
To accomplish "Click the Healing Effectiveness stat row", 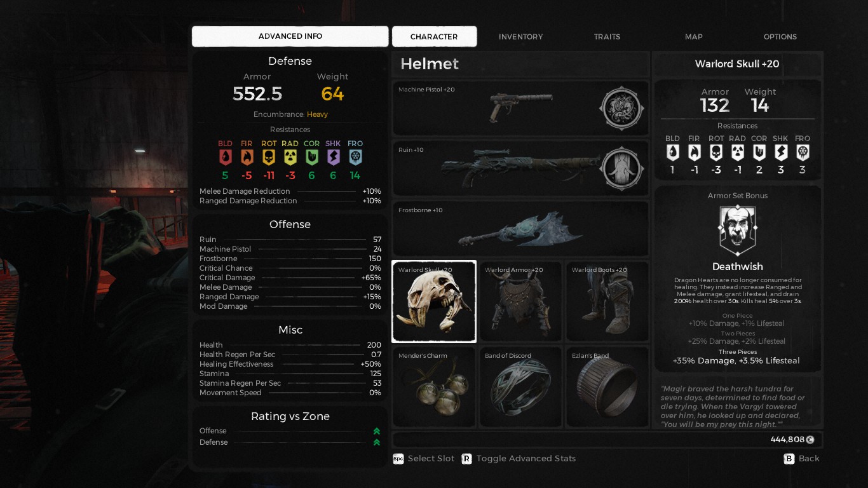I will [290, 364].
